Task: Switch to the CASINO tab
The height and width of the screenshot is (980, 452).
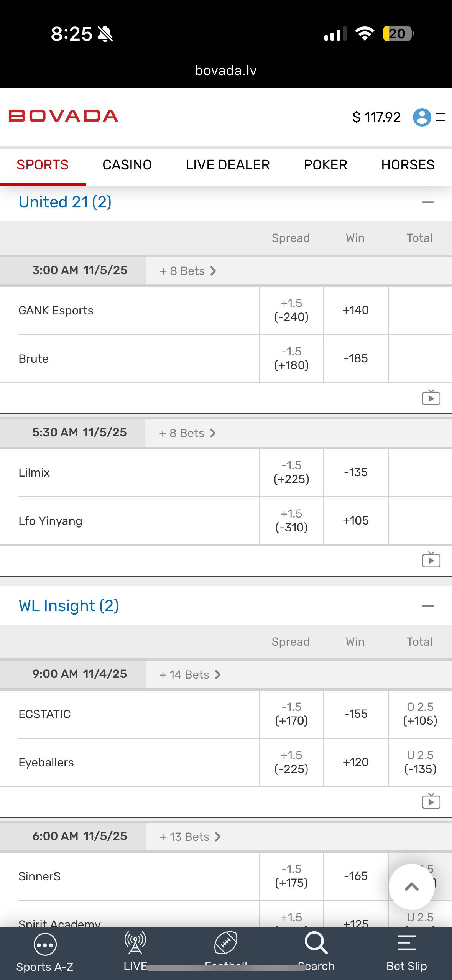Action: (127, 165)
